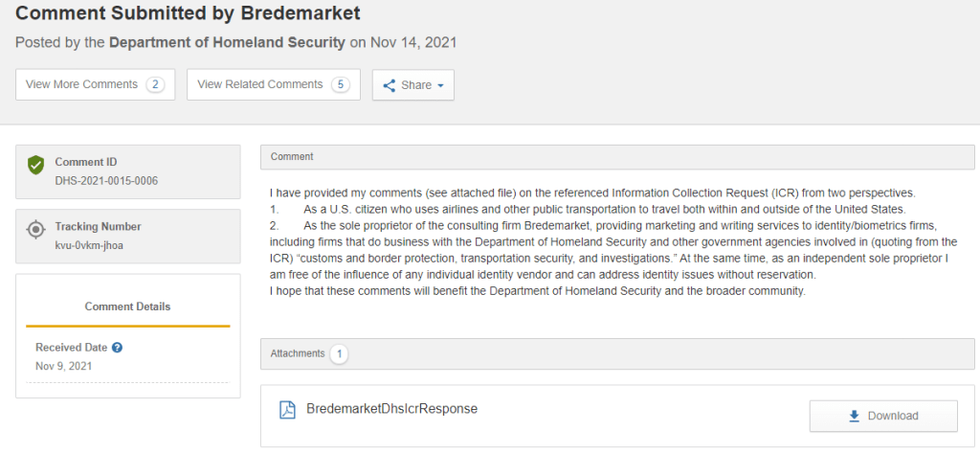Image resolution: width=980 pixels, height=454 pixels.
Task: Open View Related Comments
Action: (260, 84)
